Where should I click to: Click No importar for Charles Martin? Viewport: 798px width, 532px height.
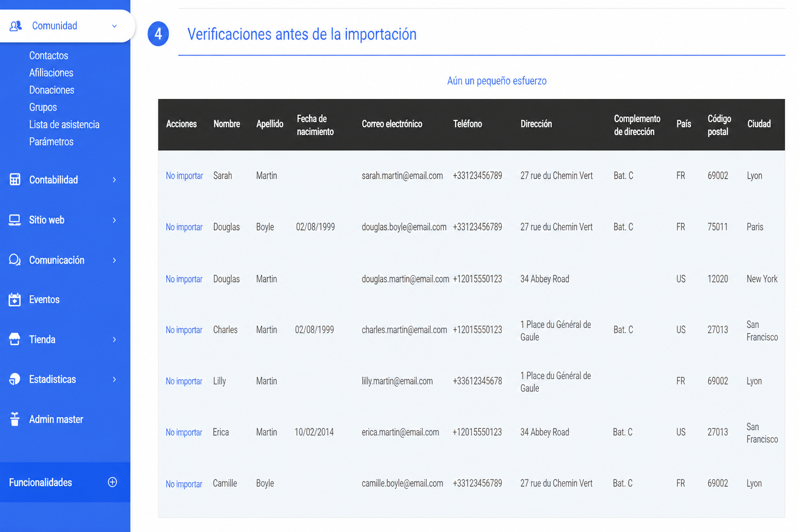point(184,330)
